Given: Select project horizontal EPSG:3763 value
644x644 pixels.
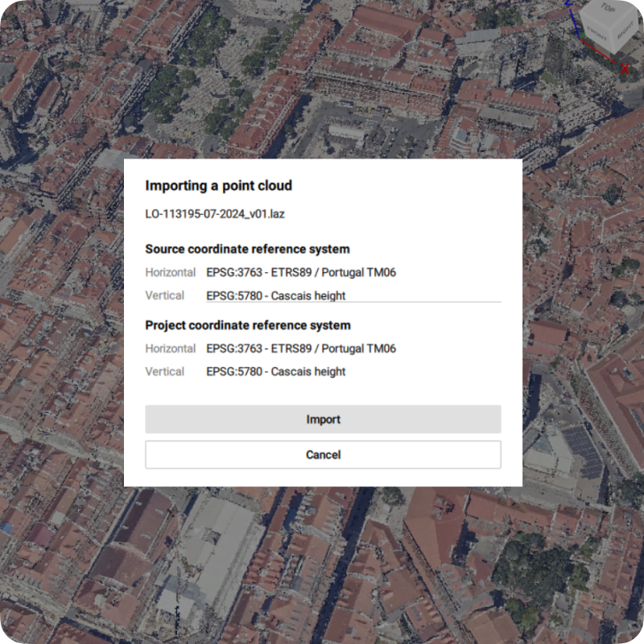Looking at the screenshot, I should point(300,349).
